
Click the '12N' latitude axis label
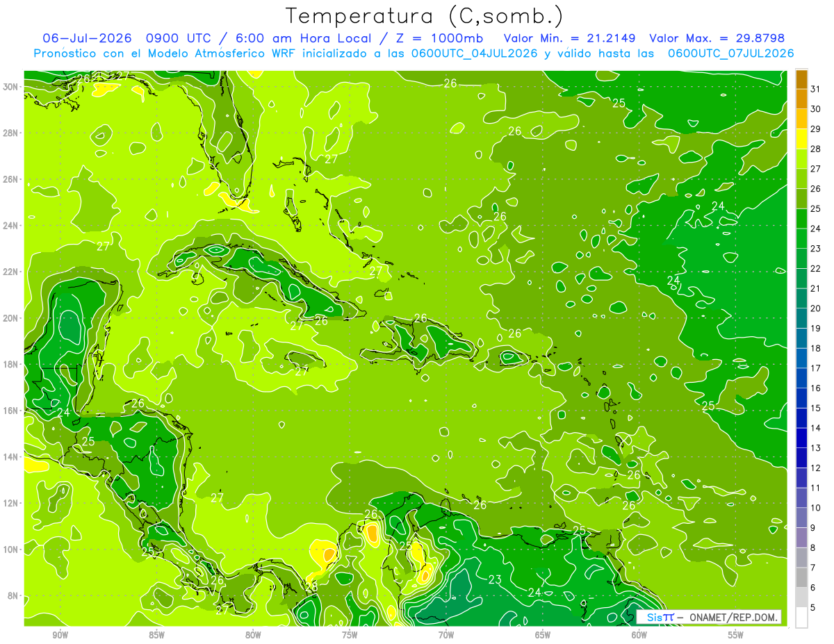(x=10, y=503)
